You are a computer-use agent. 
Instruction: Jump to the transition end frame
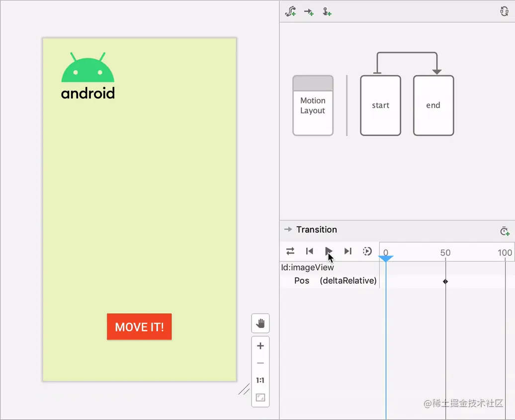tap(347, 251)
